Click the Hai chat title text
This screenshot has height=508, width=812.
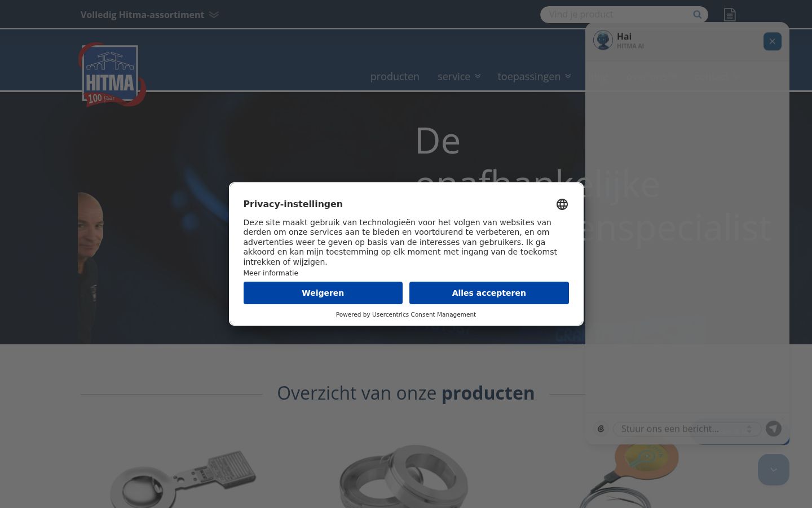(x=624, y=37)
